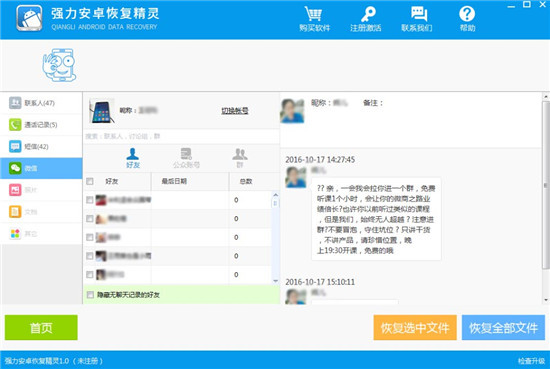Minimize the recovery app window
The image size is (550, 369).
click(511, 5)
